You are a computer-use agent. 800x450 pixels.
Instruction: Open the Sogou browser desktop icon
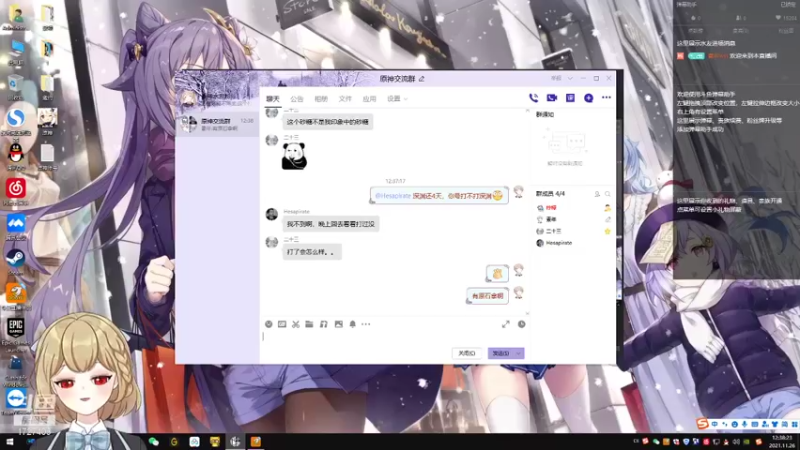16,122
